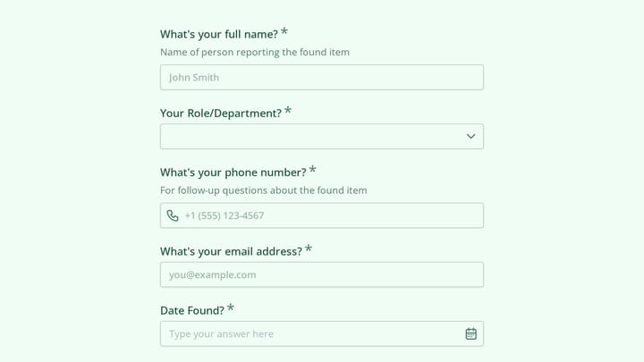
Task: Click the 'Your Role/Department?' label text
Action: (x=221, y=113)
